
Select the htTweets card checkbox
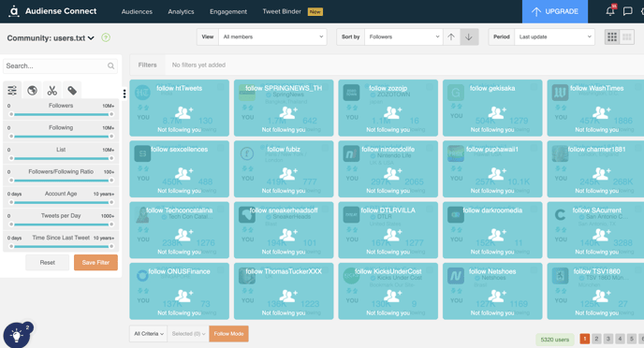point(221,87)
